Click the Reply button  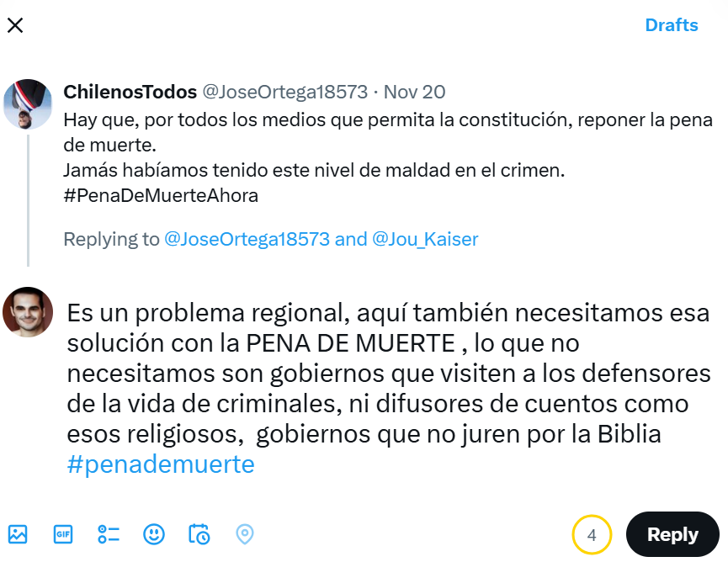click(x=672, y=534)
